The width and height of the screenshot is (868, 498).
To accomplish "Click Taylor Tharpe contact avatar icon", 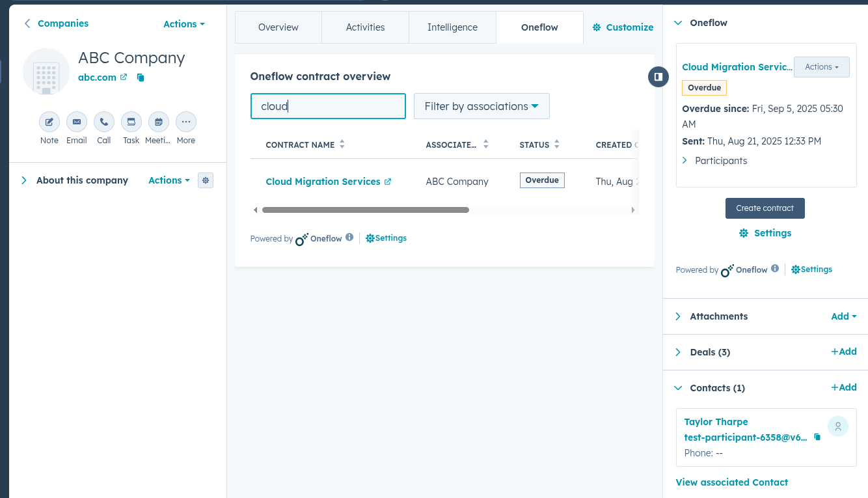I will (x=838, y=426).
